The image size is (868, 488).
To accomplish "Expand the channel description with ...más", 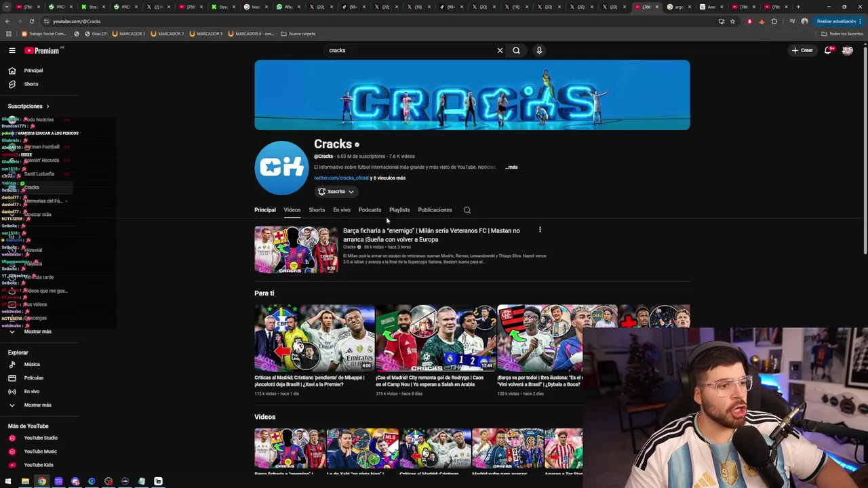I will coord(511,167).
